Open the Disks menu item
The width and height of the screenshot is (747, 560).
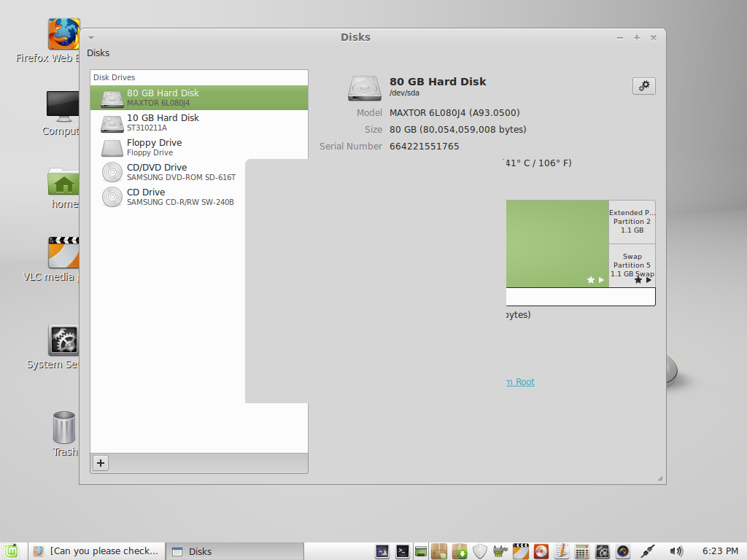[x=98, y=52]
